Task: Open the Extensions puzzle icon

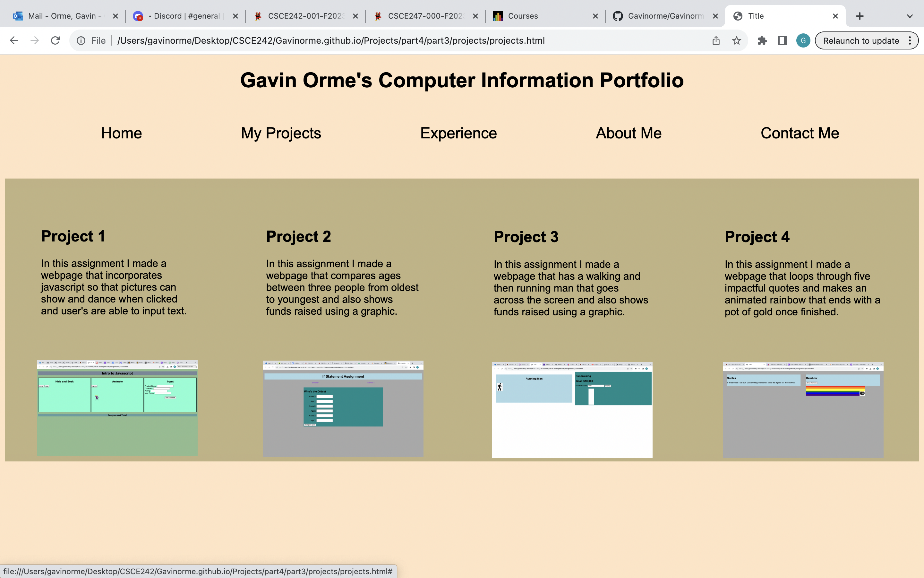Action: [x=762, y=40]
